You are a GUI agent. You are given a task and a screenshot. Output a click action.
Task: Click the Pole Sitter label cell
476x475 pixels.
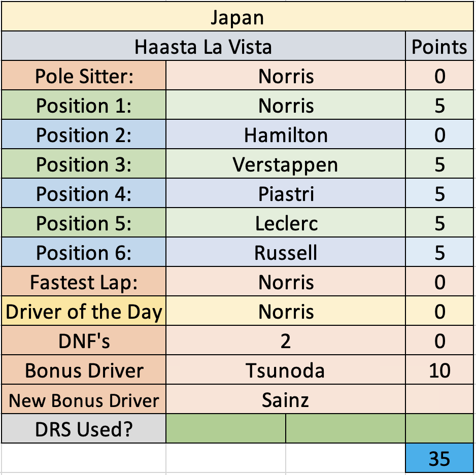[84, 75]
